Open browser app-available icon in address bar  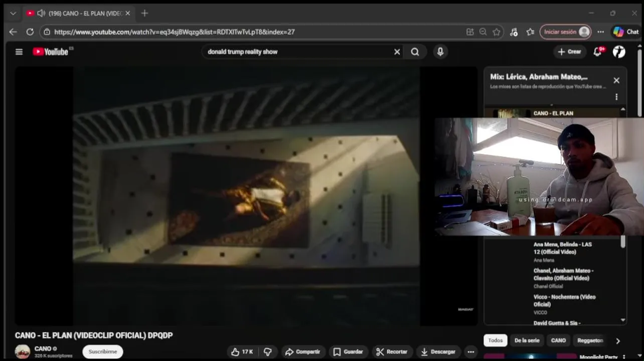(470, 32)
